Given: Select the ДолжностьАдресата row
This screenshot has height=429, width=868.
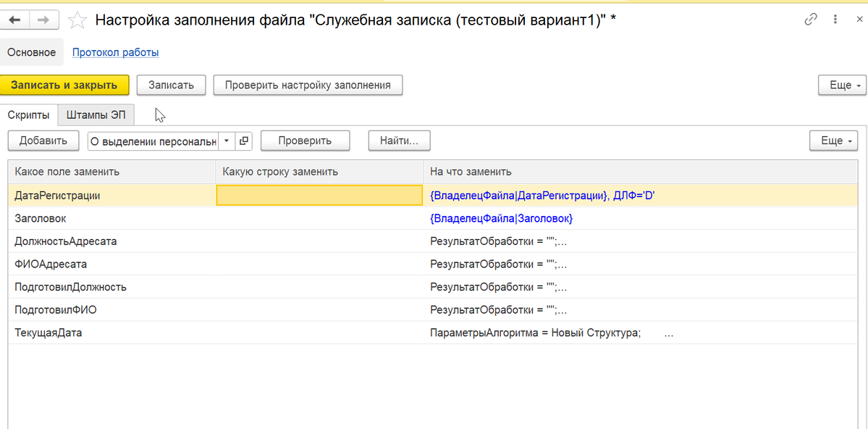Looking at the screenshot, I should (x=434, y=241).
